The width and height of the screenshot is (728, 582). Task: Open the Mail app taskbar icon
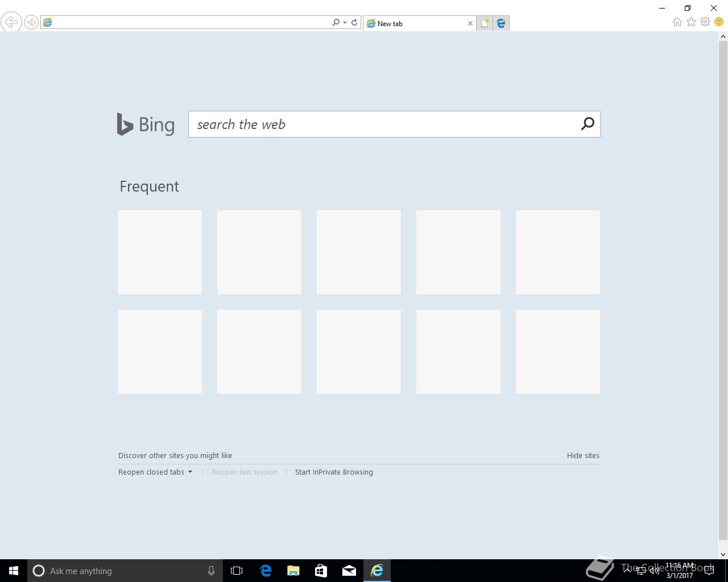tap(349, 571)
